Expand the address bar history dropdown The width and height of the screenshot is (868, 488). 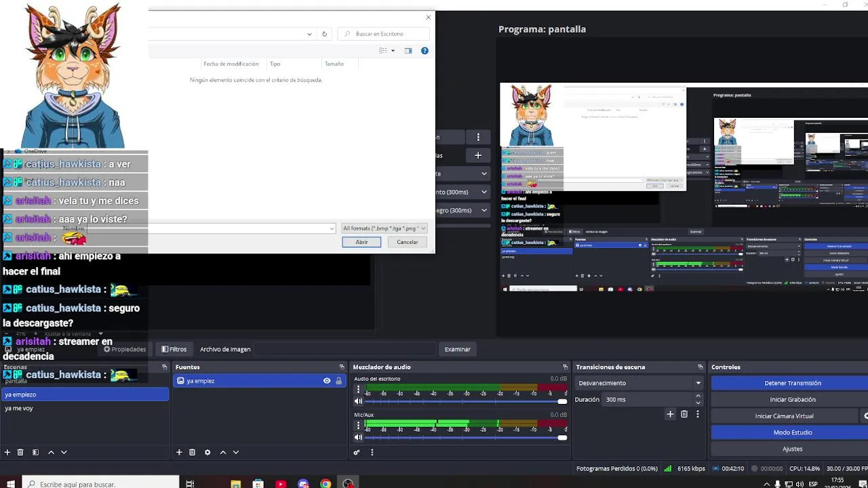coord(309,34)
